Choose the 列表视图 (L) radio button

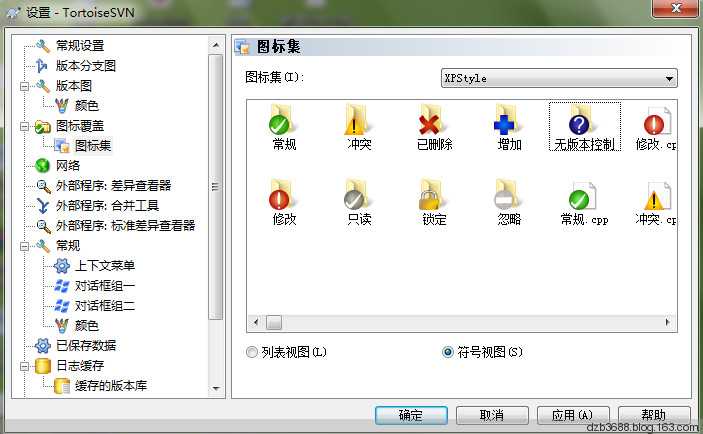tap(252, 352)
